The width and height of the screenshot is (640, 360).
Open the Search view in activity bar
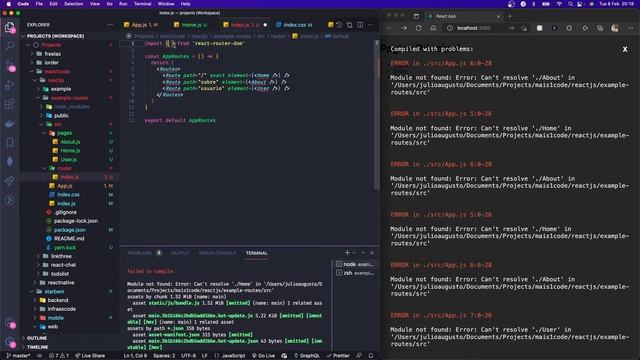coord(9,46)
